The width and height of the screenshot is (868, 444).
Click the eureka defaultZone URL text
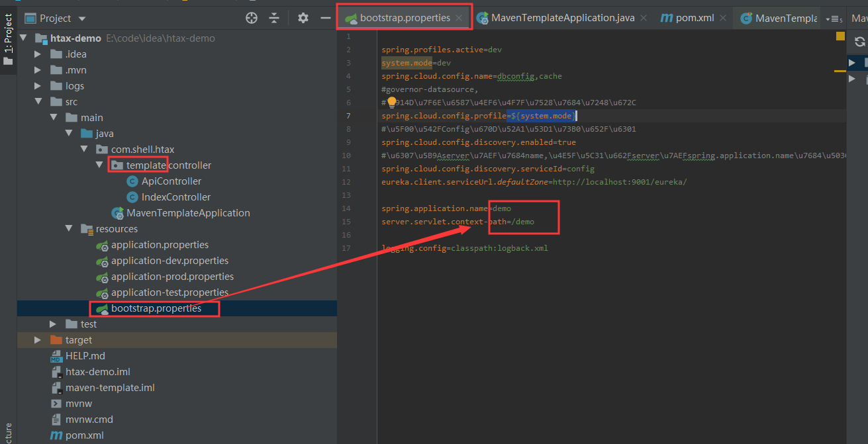click(x=620, y=182)
